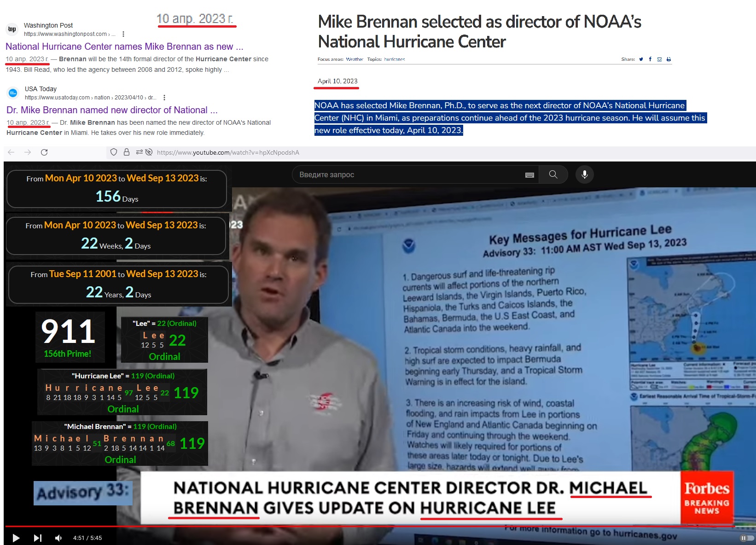Click the '156 Days' date calculation box
The height and width of the screenshot is (545, 756).
(116, 189)
